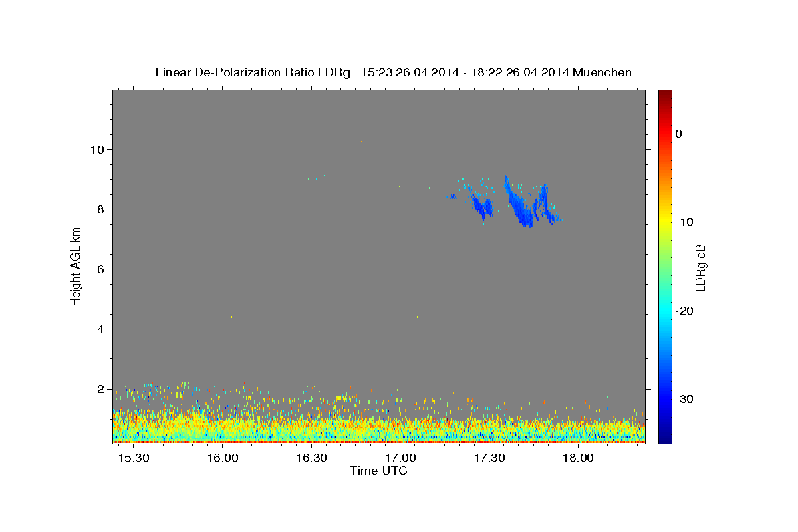Select the 17:30 time tick label

[x=489, y=458]
